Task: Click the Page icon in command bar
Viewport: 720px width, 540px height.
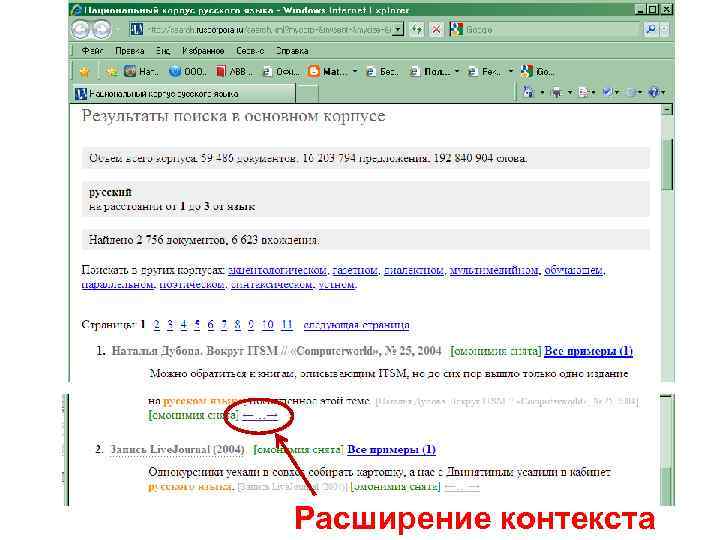Action: click(x=584, y=92)
